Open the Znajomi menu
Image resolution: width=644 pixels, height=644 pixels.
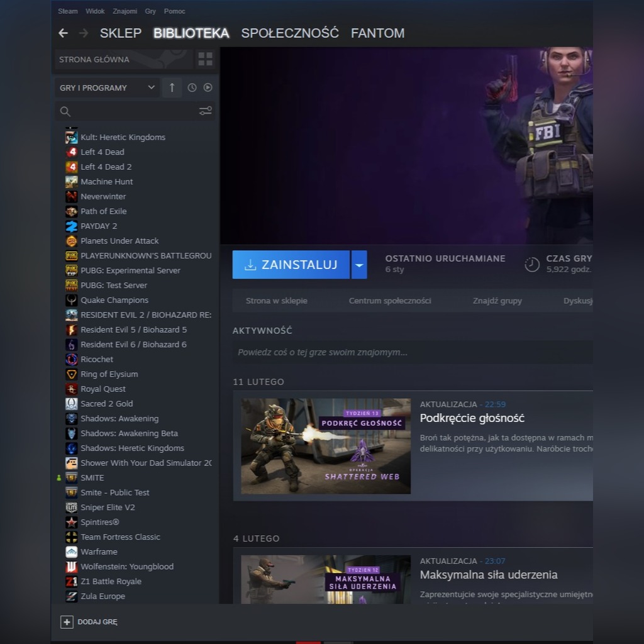click(x=125, y=11)
